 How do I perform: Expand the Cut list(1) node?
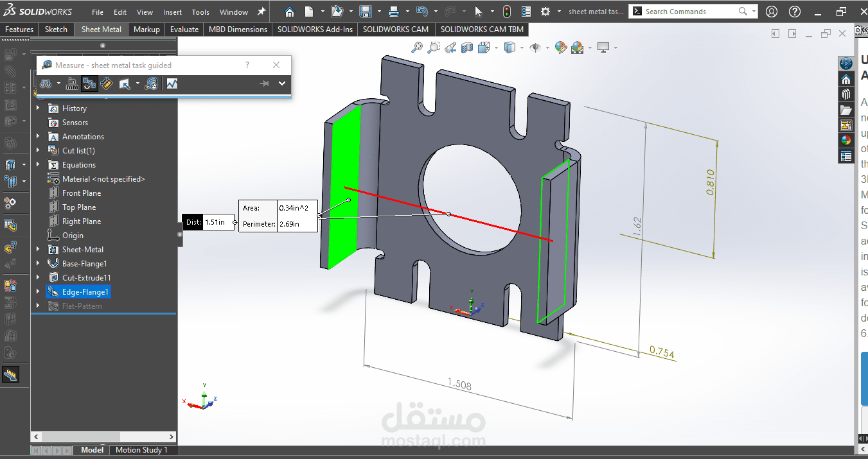click(38, 151)
